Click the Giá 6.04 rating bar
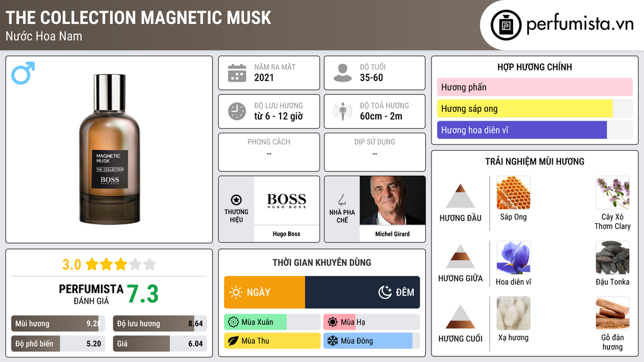 click(x=160, y=344)
